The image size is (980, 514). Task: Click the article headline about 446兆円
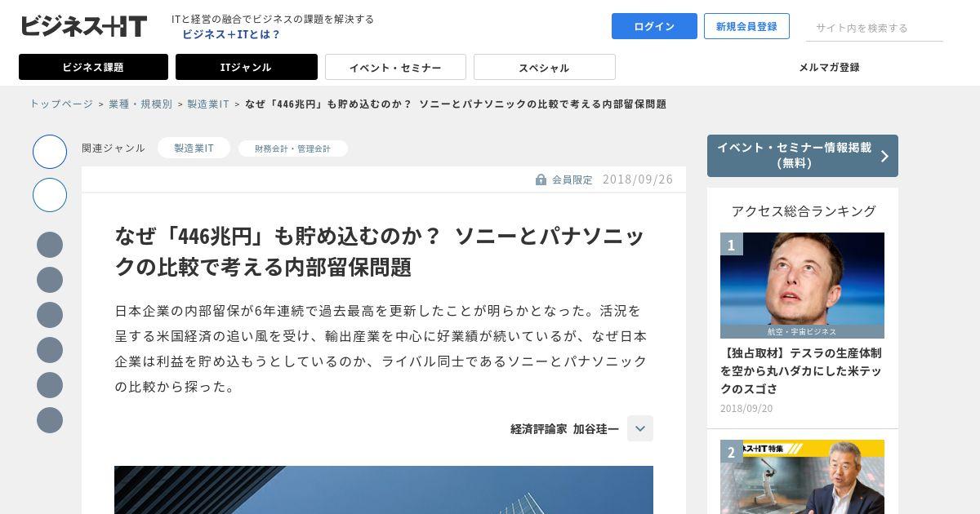[x=380, y=251]
